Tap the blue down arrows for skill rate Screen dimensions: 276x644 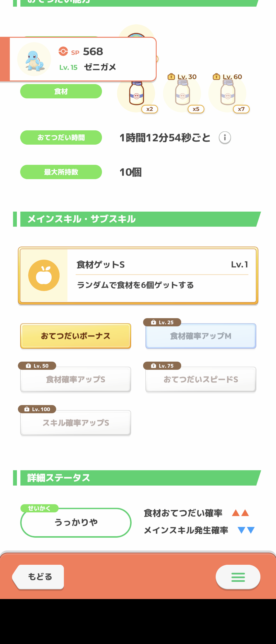point(246,530)
